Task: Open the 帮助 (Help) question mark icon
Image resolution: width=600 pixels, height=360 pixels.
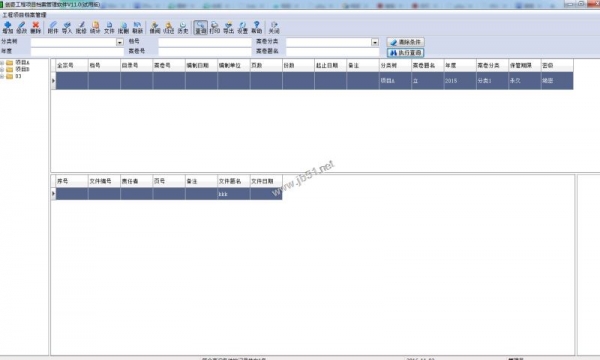Action: [x=256, y=28]
